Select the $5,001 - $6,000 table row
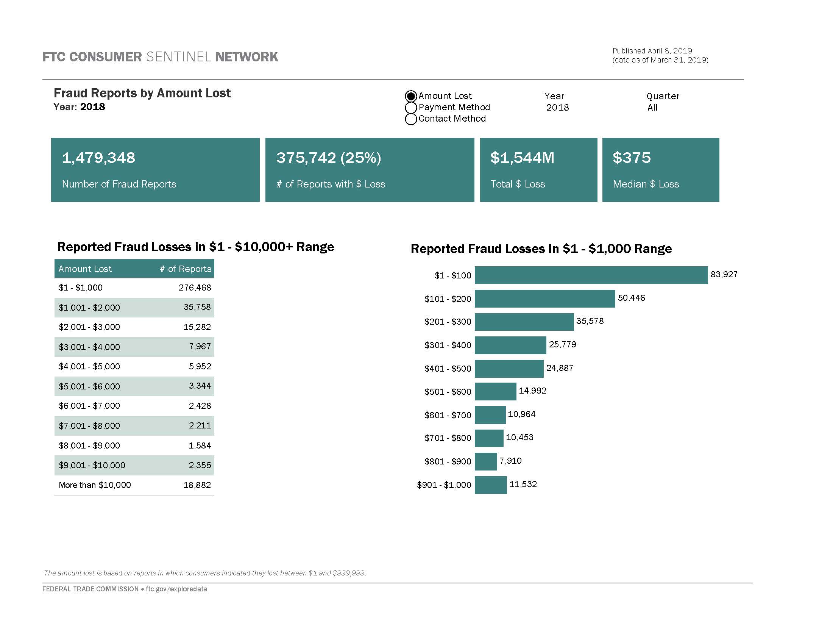The width and height of the screenshot is (833, 644). [x=134, y=386]
